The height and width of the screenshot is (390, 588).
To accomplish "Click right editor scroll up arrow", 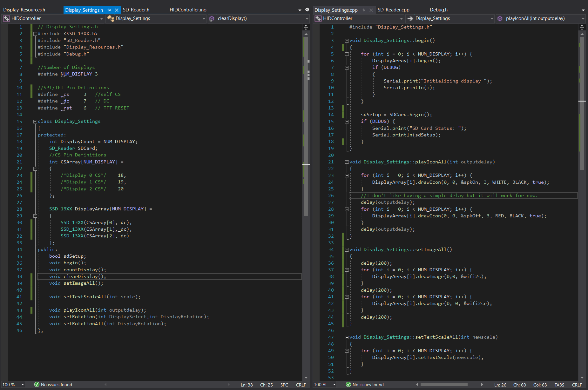I will (582, 34).
